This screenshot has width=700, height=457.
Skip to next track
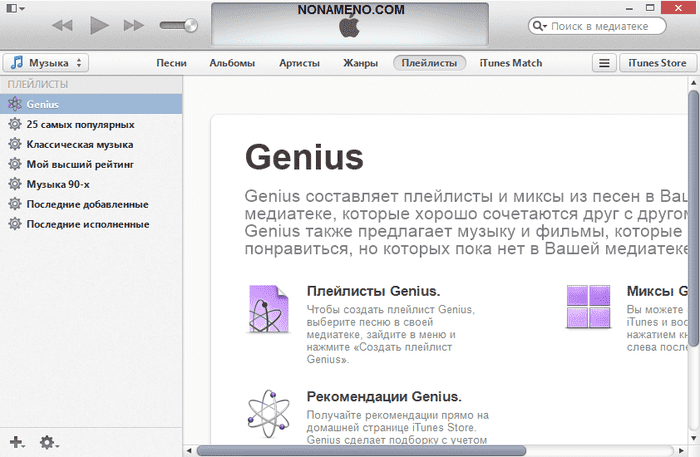tap(134, 24)
